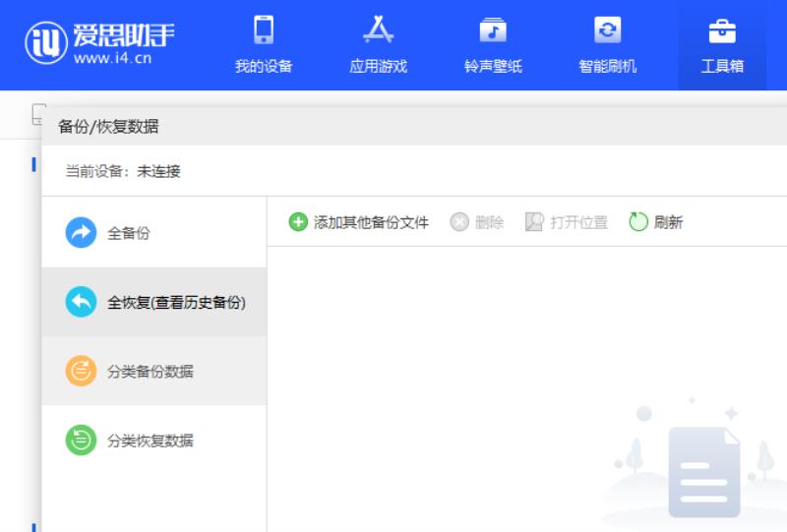The width and height of the screenshot is (787, 532).
Task: Click the i4 爱思助手 logo
Action: [100, 43]
